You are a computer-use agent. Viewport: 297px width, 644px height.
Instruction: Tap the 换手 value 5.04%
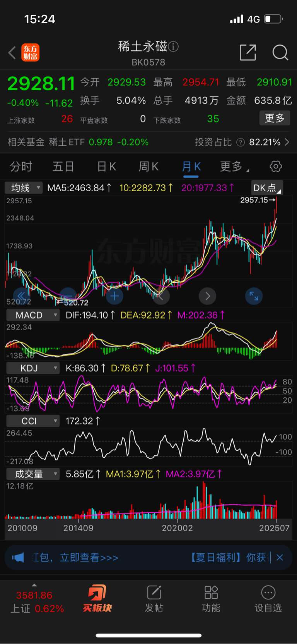pyautogui.click(x=131, y=100)
